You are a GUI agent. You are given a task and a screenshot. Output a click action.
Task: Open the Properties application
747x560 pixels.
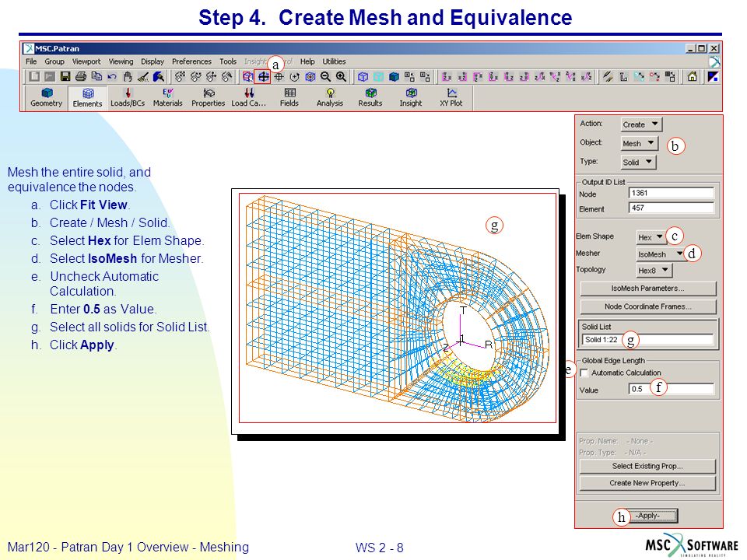click(x=209, y=98)
